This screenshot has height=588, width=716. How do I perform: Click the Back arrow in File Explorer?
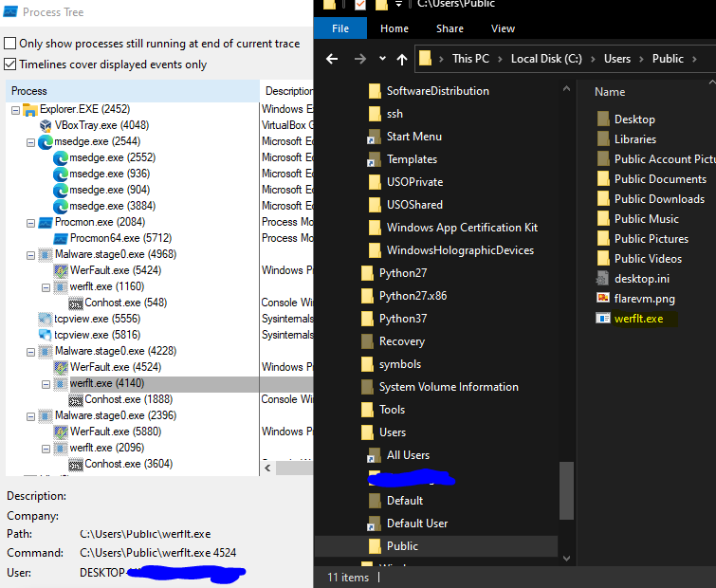pyautogui.click(x=332, y=59)
